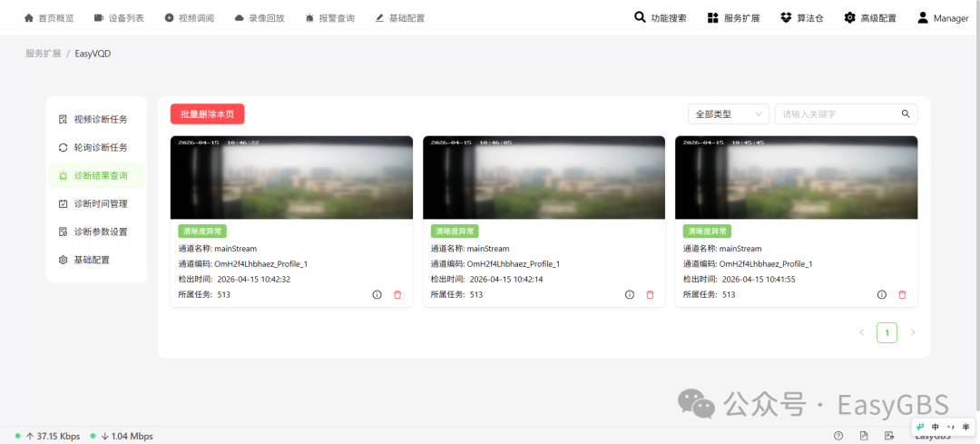Show details icon for result detected 10:42:32
Image resolution: width=980 pixels, height=444 pixels.
377,294
